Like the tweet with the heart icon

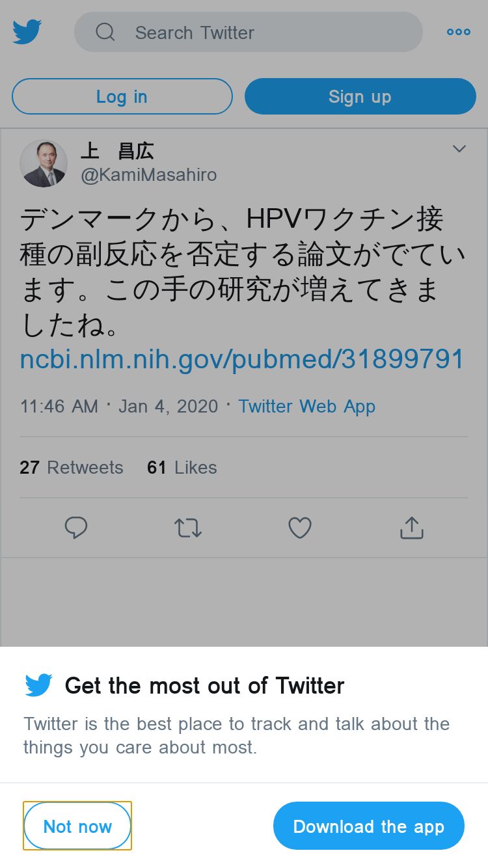coord(300,528)
